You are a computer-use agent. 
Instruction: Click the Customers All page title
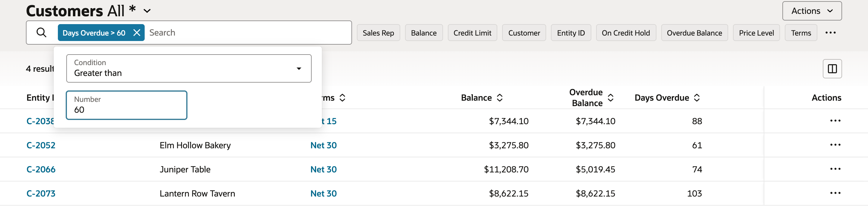(81, 11)
